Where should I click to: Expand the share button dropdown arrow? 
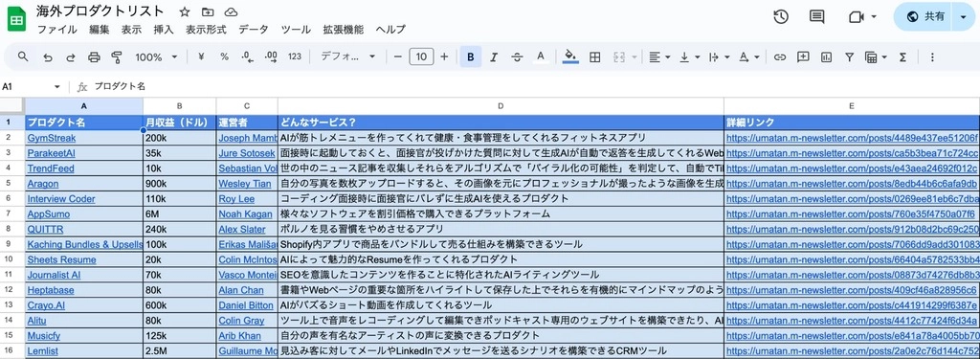pyautogui.click(x=962, y=17)
